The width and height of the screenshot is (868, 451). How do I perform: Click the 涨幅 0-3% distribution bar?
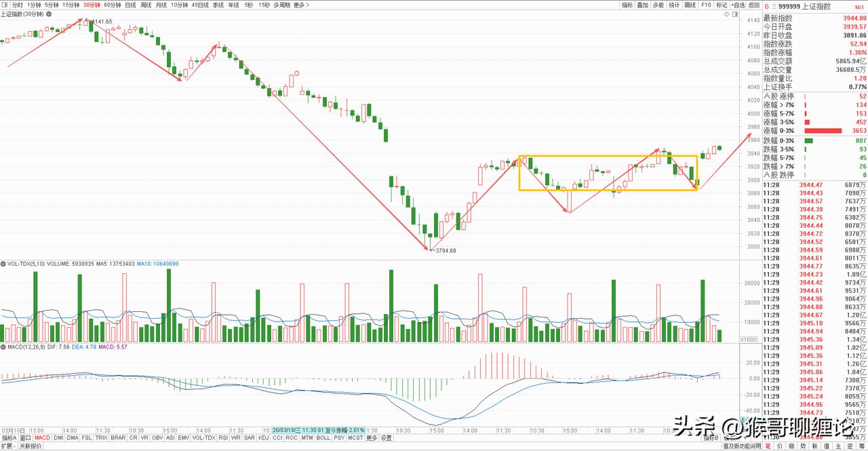(823, 131)
